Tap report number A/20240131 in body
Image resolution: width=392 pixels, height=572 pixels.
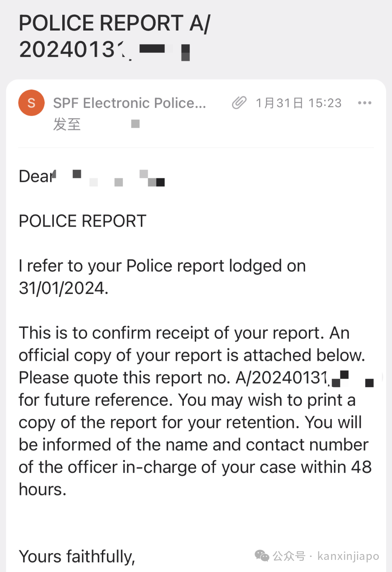click(283, 378)
